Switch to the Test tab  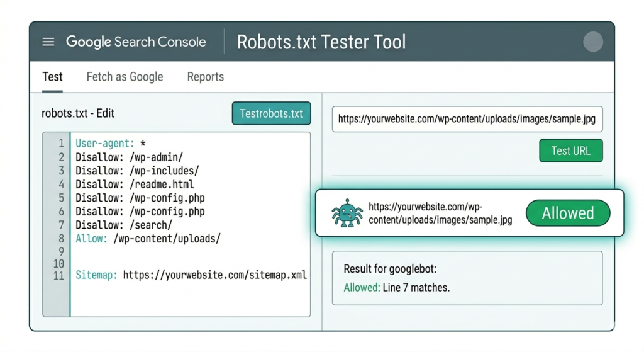tap(53, 77)
